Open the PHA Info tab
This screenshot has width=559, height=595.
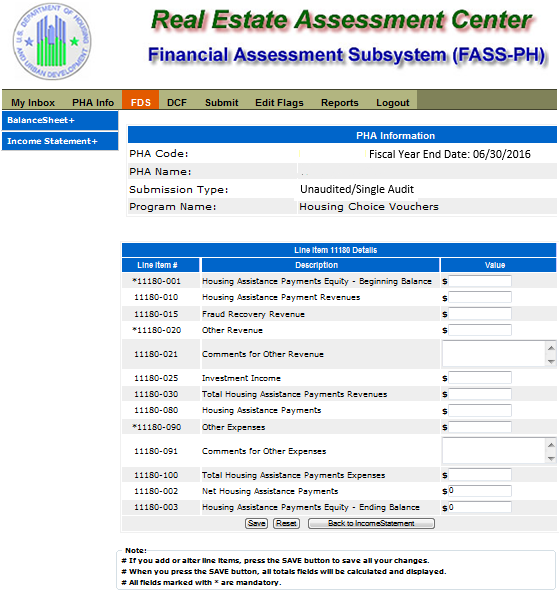pyautogui.click(x=93, y=102)
